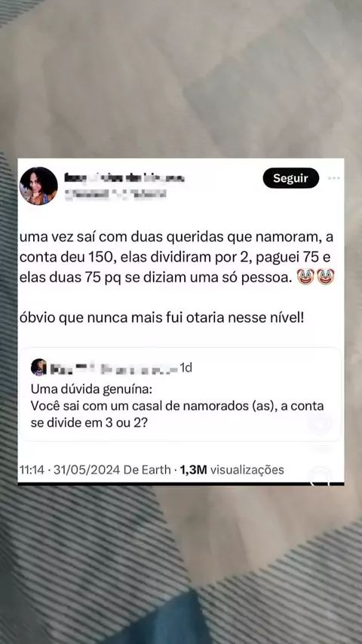Select the 'uma vez saí com duas' paragraph

(177, 257)
